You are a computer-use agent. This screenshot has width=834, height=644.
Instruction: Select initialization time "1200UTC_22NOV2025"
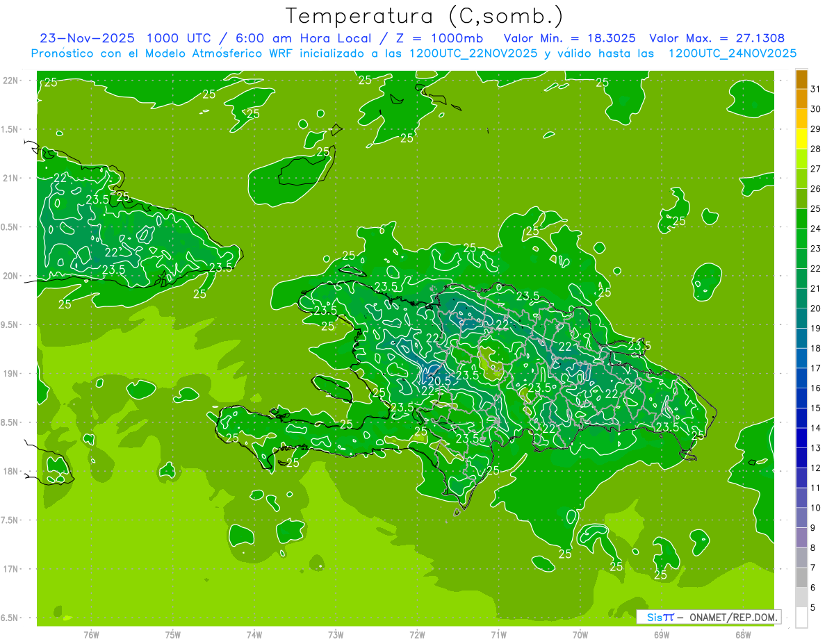coord(472,53)
